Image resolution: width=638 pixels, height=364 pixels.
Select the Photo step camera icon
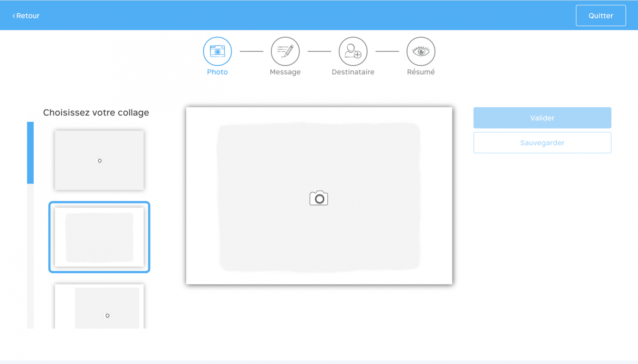coord(217,51)
